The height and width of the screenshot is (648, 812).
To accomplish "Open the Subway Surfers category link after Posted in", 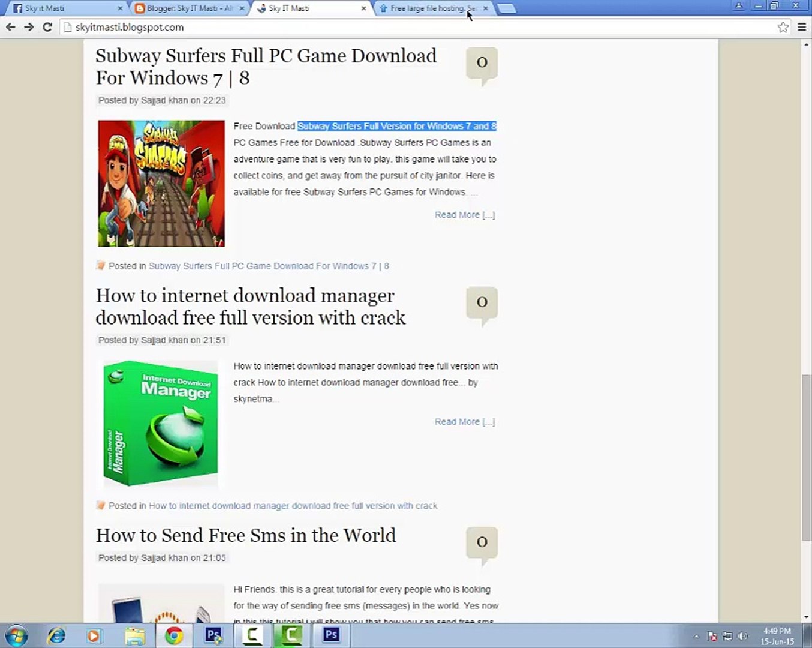I will coord(269,266).
